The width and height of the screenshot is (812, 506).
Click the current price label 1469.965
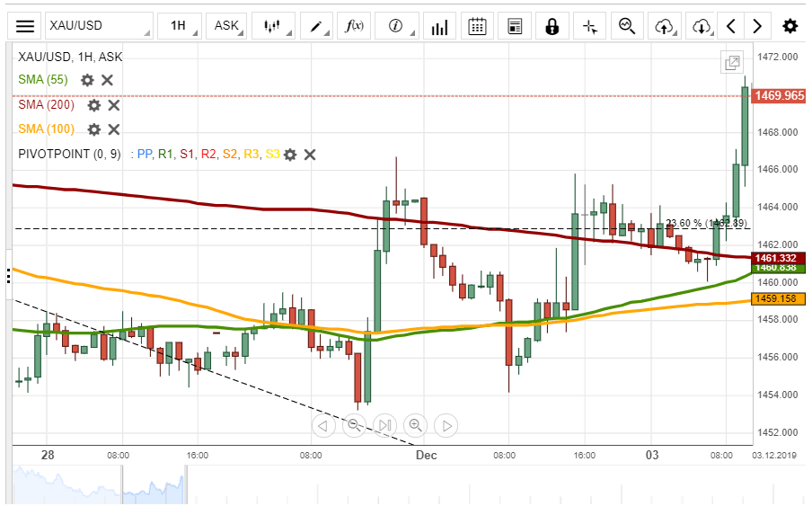tap(780, 96)
